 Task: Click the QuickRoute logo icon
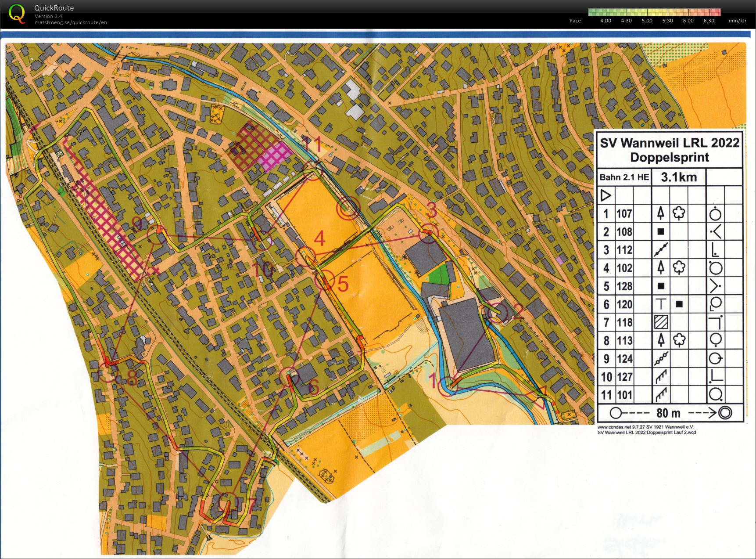(x=17, y=13)
